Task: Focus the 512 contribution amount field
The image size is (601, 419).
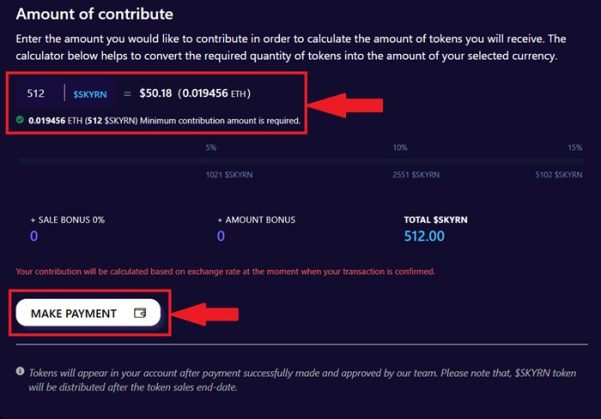Action: (37, 94)
